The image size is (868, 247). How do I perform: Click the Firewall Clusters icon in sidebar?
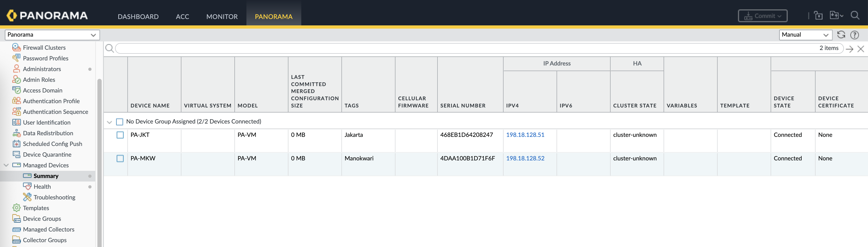16,47
